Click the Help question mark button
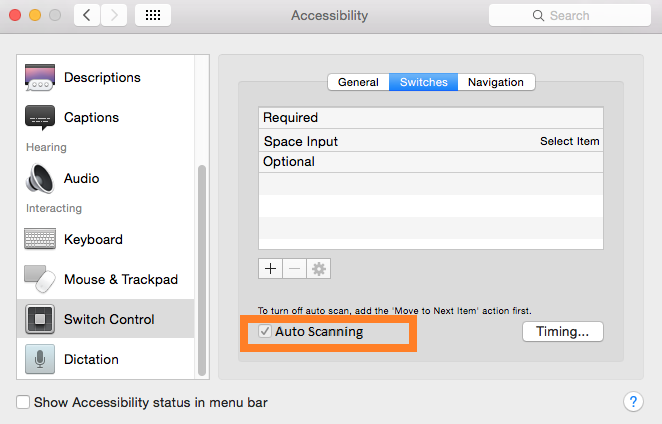 tap(633, 402)
